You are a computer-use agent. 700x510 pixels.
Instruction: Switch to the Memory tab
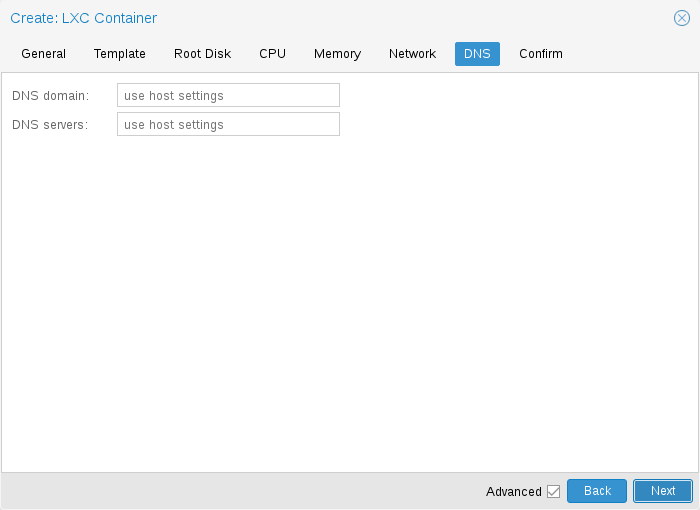click(337, 54)
